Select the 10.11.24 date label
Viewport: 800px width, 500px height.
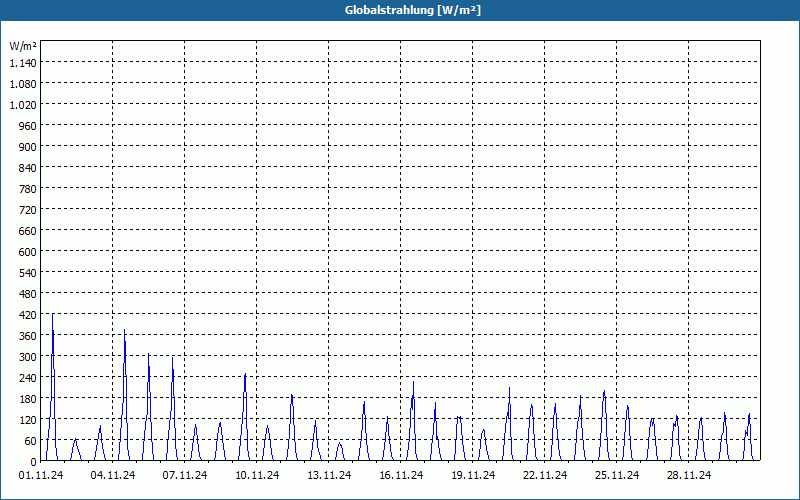[x=257, y=476]
